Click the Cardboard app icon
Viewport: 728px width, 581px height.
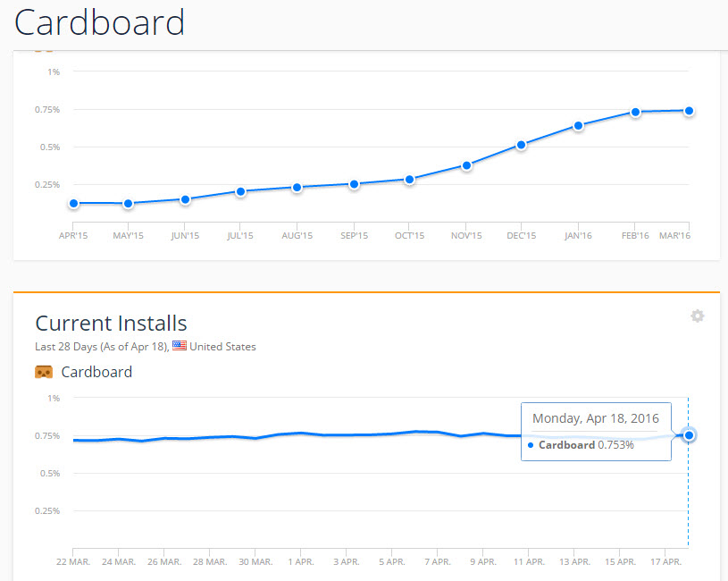point(44,372)
